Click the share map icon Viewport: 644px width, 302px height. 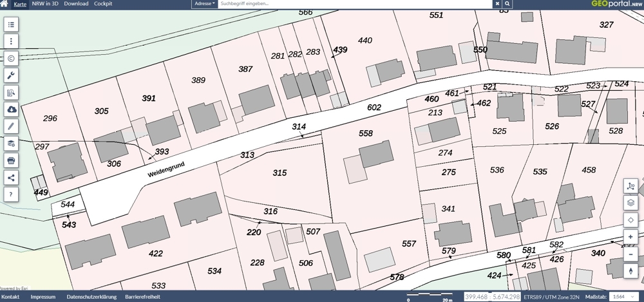11,178
